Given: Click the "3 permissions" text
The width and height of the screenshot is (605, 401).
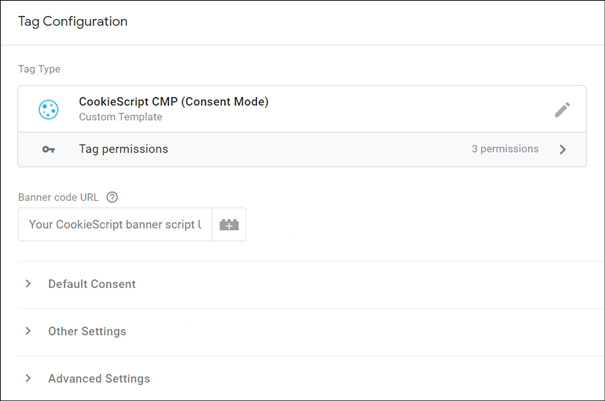Looking at the screenshot, I should 505,149.
